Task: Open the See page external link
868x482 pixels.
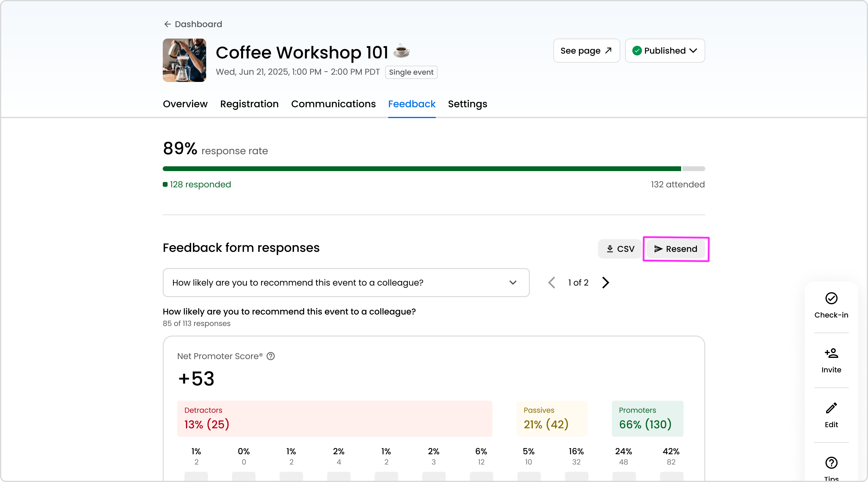Action: pyautogui.click(x=586, y=51)
